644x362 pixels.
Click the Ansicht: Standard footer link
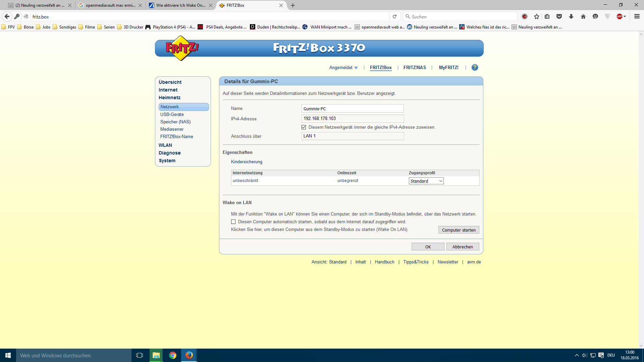pyautogui.click(x=329, y=262)
